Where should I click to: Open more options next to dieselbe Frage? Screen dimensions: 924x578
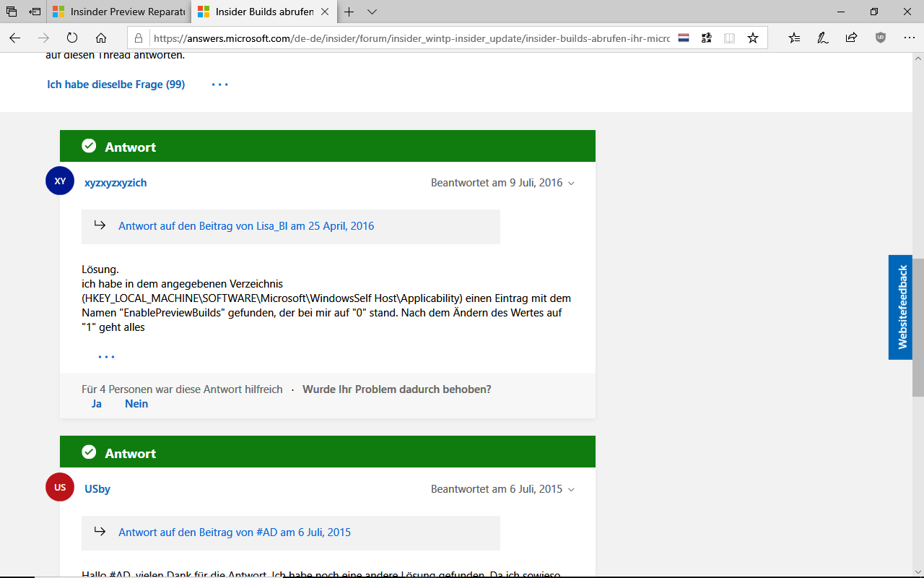pyautogui.click(x=220, y=85)
